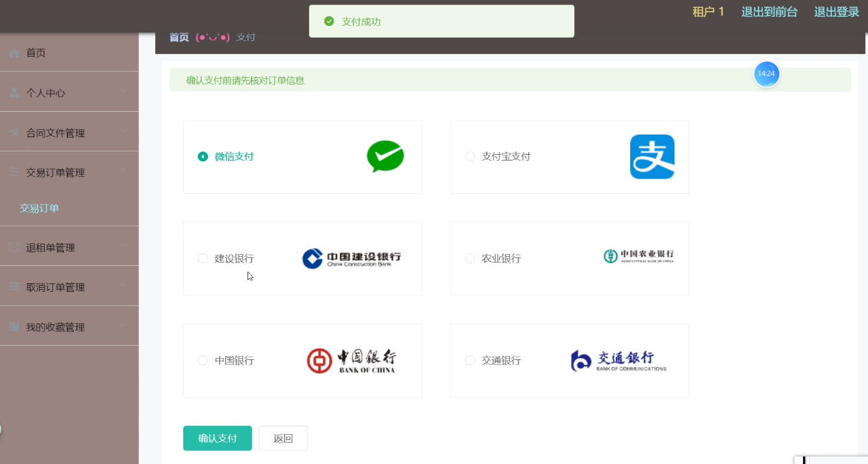Click 首页 in the breadcrumb
The image size is (868, 464).
(x=179, y=37)
